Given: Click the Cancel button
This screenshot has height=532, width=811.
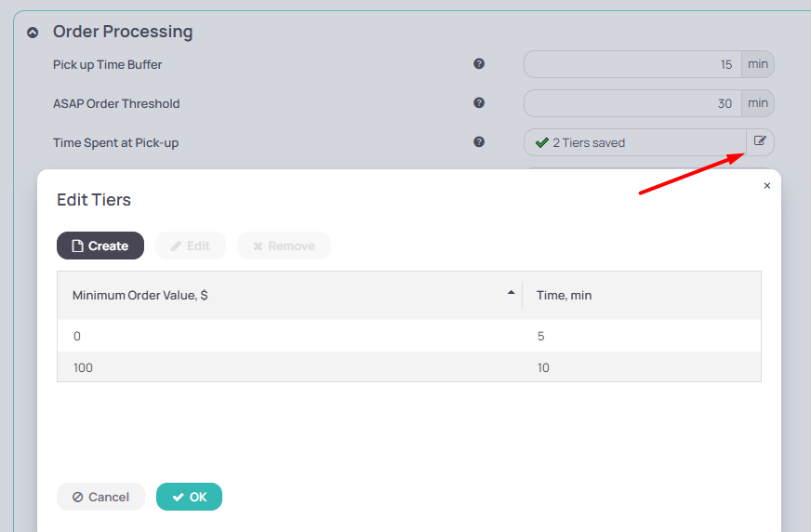Looking at the screenshot, I should pyautogui.click(x=100, y=497).
